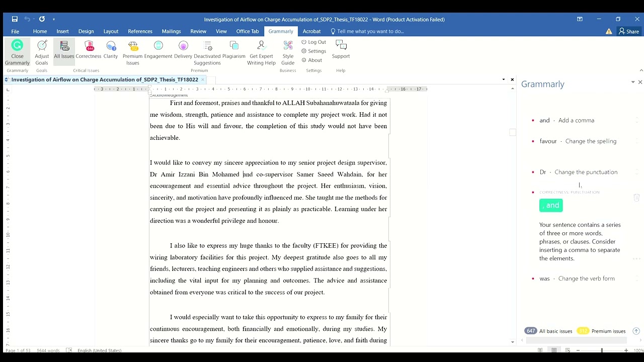Viewport: 644px width, 362px height.
Task: Filter by Clarity issues
Action: (111, 50)
